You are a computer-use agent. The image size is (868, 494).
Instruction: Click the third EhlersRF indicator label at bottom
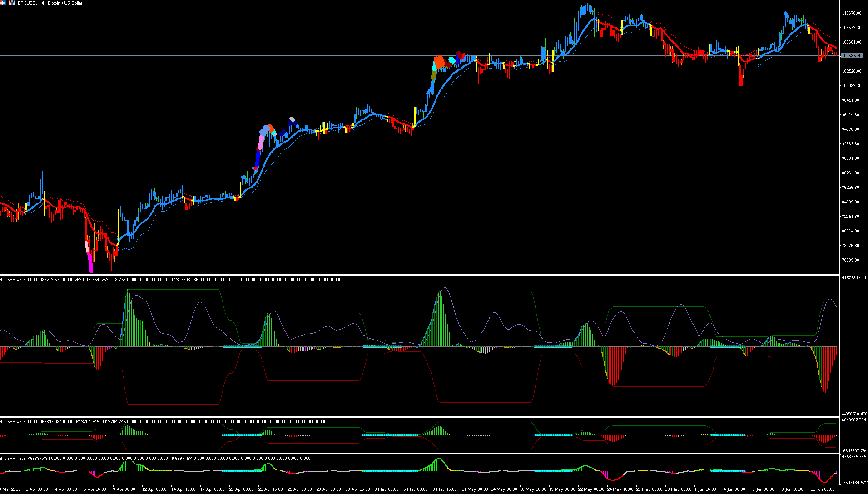click(13, 459)
